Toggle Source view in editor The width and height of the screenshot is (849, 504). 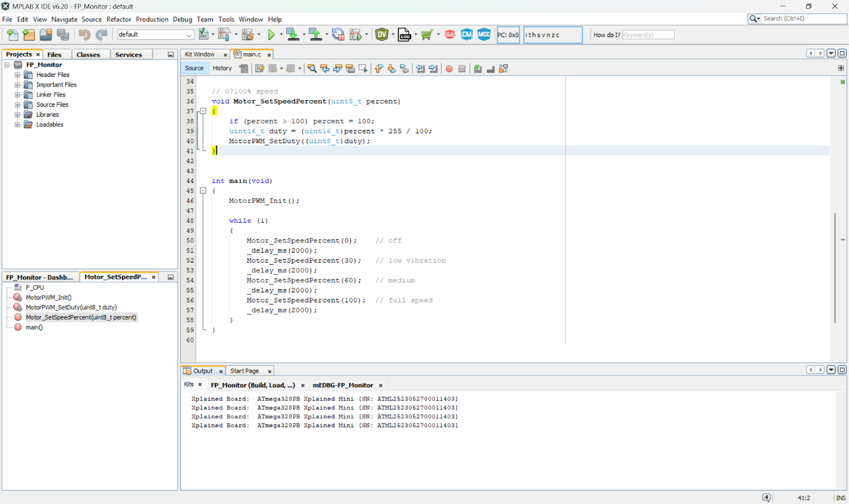pyautogui.click(x=194, y=68)
